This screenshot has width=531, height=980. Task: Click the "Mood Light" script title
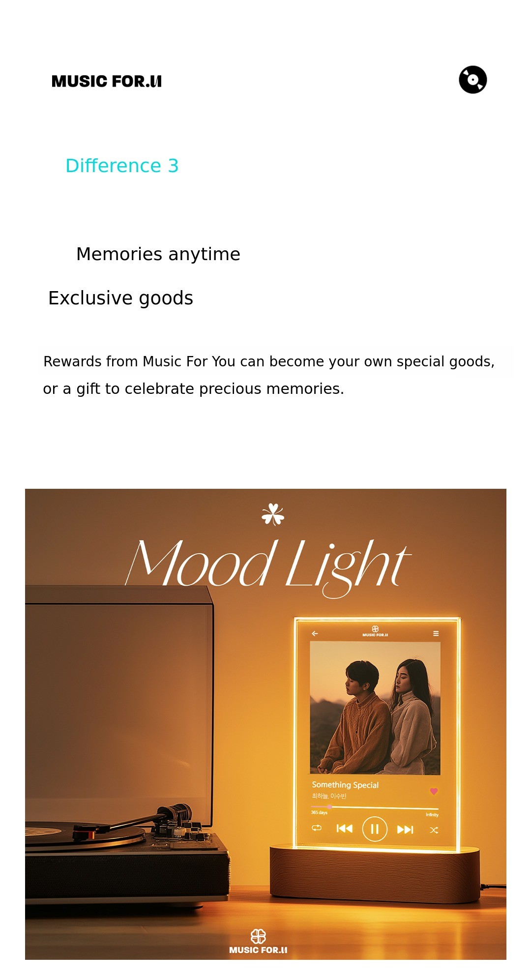click(x=268, y=564)
